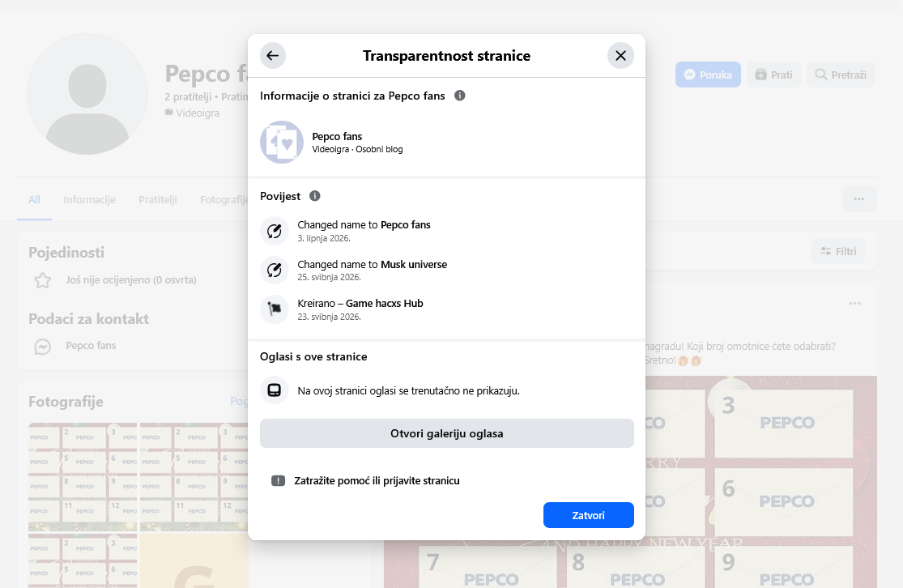
Task: Click envelope number 8 in the post image
Action: pyautogui.click(x=635, y=567)
